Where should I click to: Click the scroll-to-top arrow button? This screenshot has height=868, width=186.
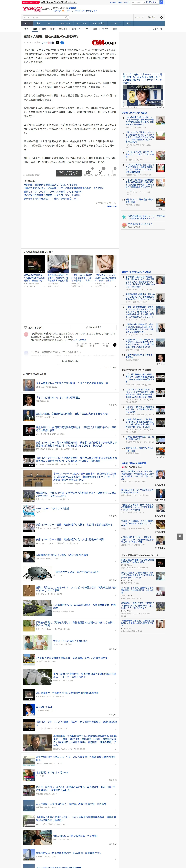pos(180,536)
